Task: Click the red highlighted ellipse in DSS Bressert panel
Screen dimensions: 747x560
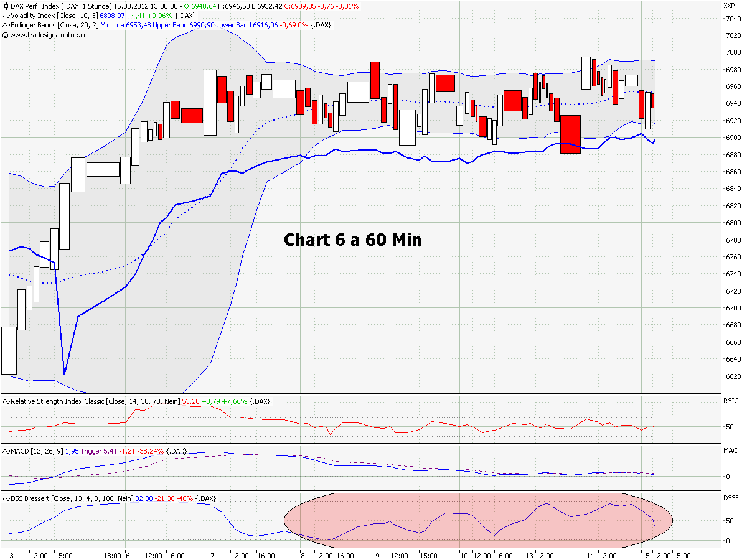Action: point(479,523)
